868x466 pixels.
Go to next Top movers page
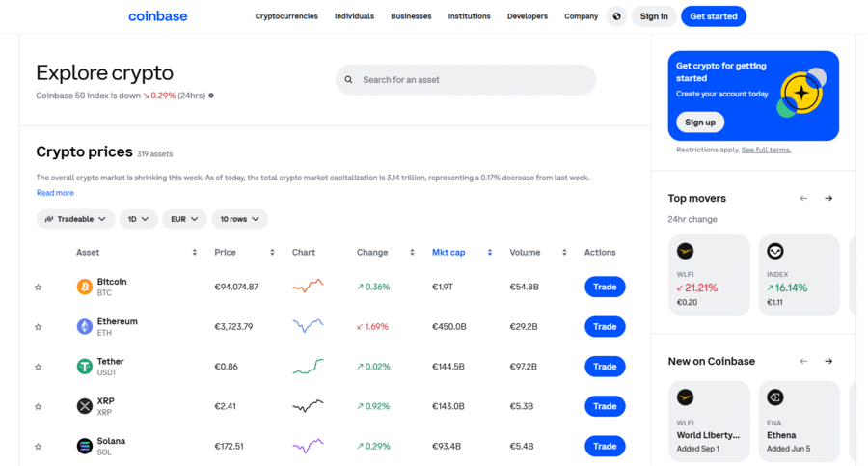pos(828,198)
